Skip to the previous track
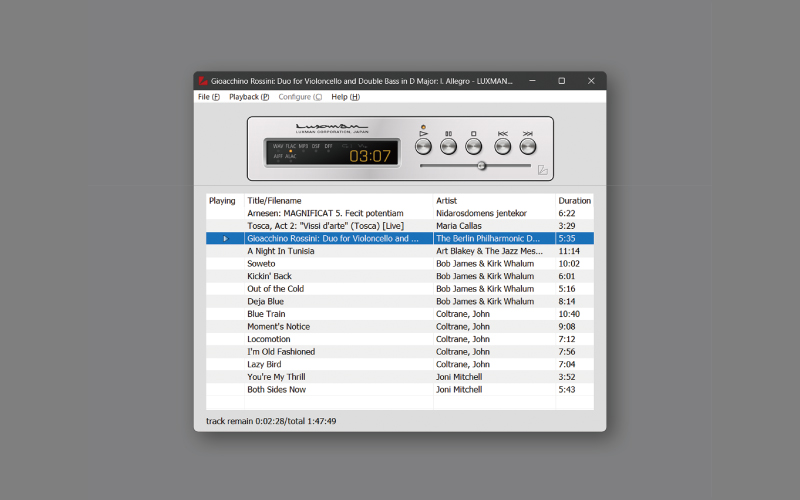800x500 pixels. (502, 146)
